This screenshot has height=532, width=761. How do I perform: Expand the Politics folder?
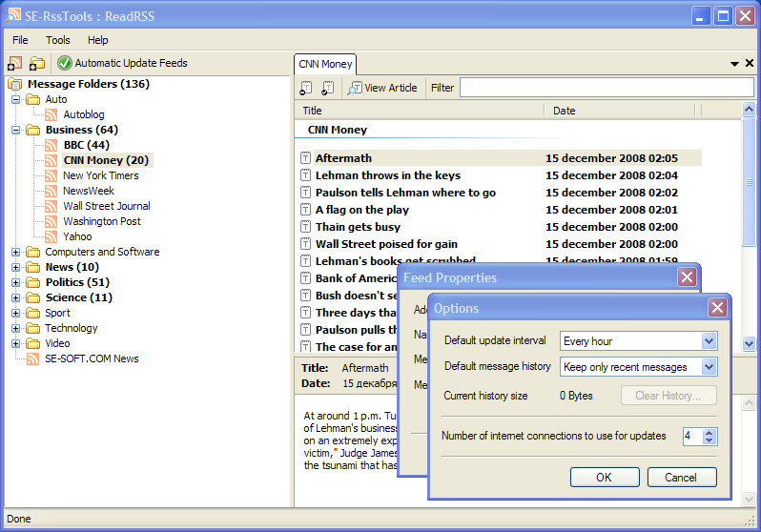pyautogui.click(x=16, y=282)
